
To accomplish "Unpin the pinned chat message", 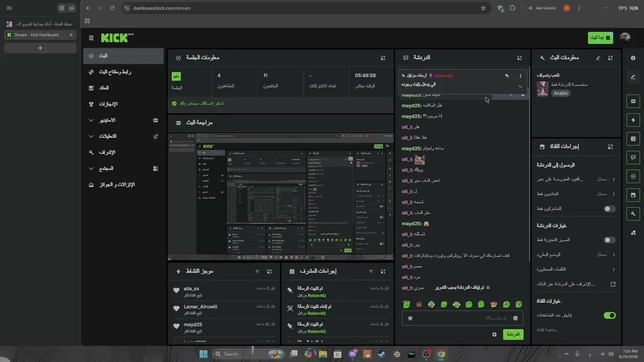I will point(507,76).
